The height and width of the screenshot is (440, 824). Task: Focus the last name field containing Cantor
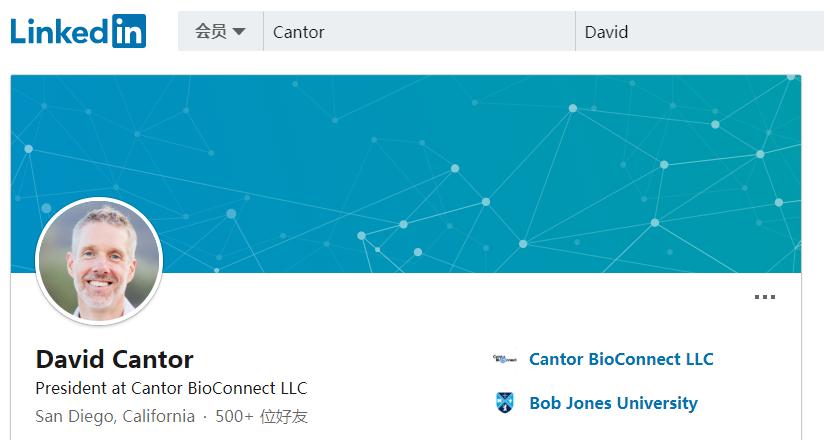(x=420, y=31)
